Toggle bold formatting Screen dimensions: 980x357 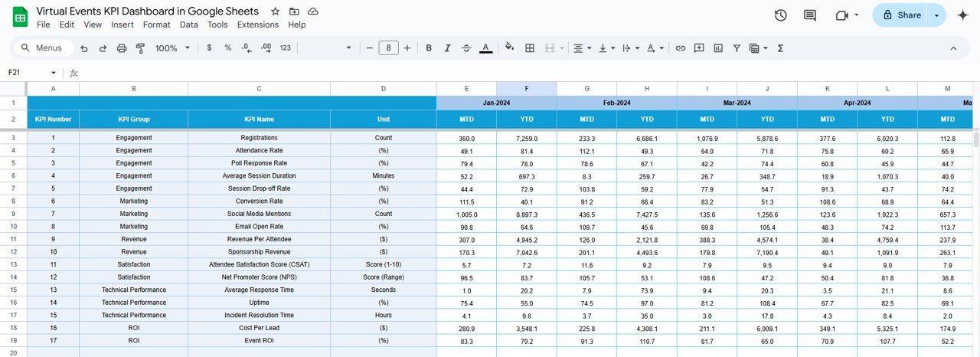click(429, 47)
